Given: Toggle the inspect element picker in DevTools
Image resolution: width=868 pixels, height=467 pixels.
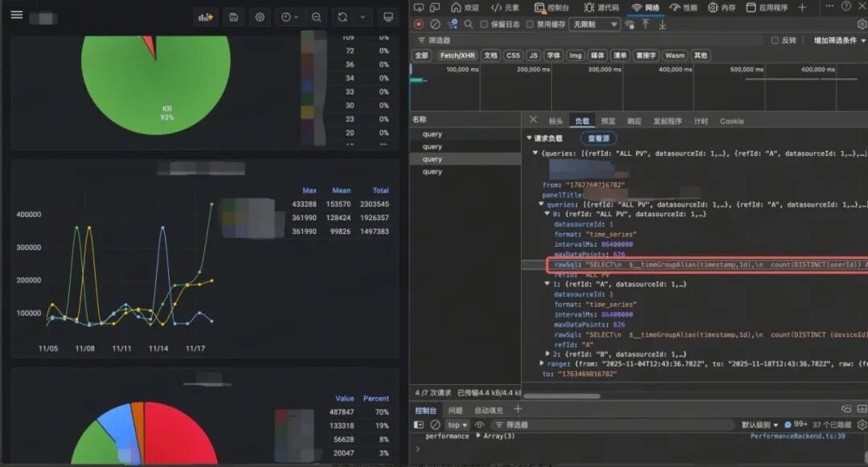Looking at the screenshot, I should pyautogui.click(x=419, y=7).
